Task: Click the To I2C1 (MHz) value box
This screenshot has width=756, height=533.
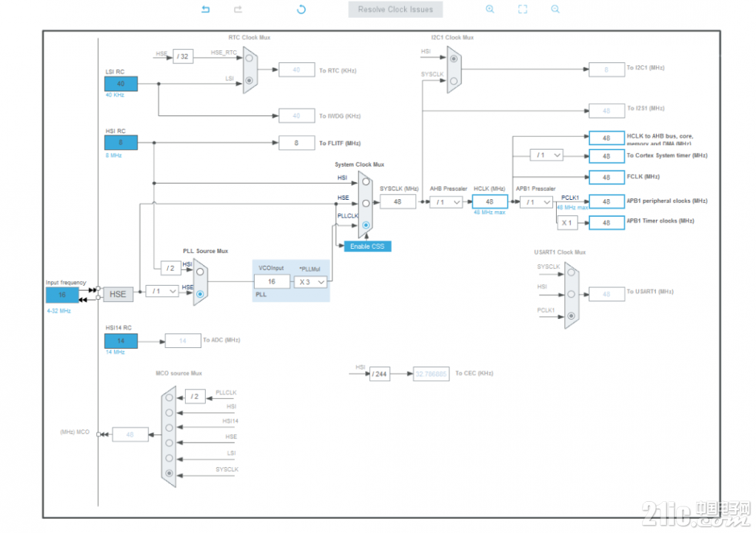Action: (x=606, y=70)
